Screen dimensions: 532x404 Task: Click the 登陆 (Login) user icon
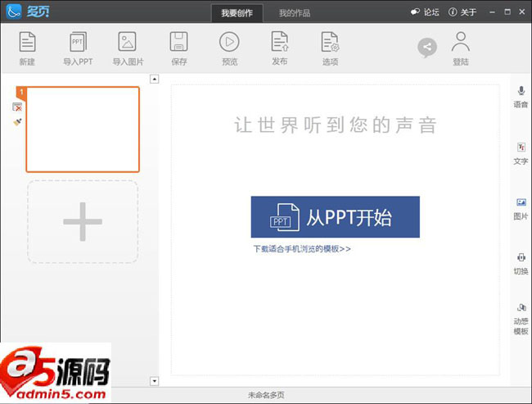click(461, 43)
